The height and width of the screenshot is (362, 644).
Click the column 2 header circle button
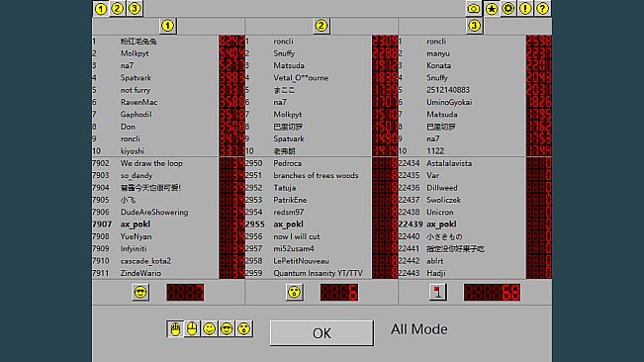pos(322,26)
